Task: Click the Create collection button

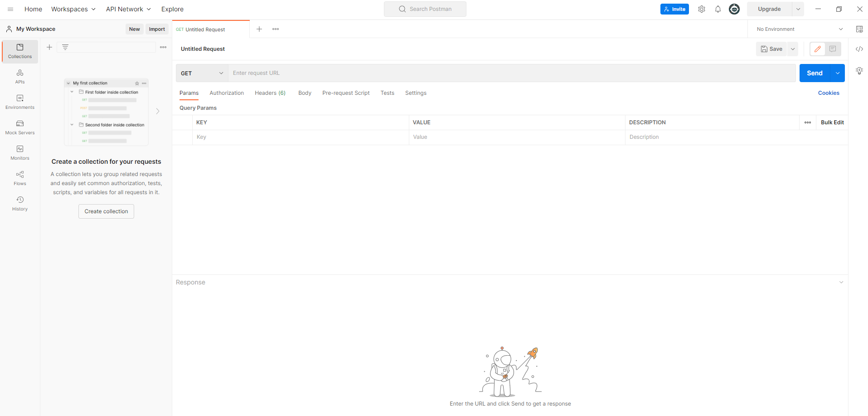Action: 106,211
